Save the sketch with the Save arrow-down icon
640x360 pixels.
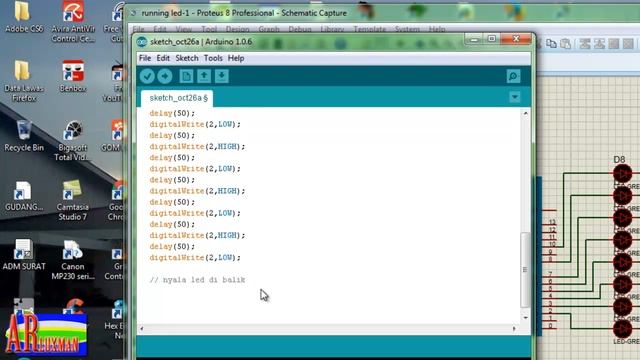point(222,76)
